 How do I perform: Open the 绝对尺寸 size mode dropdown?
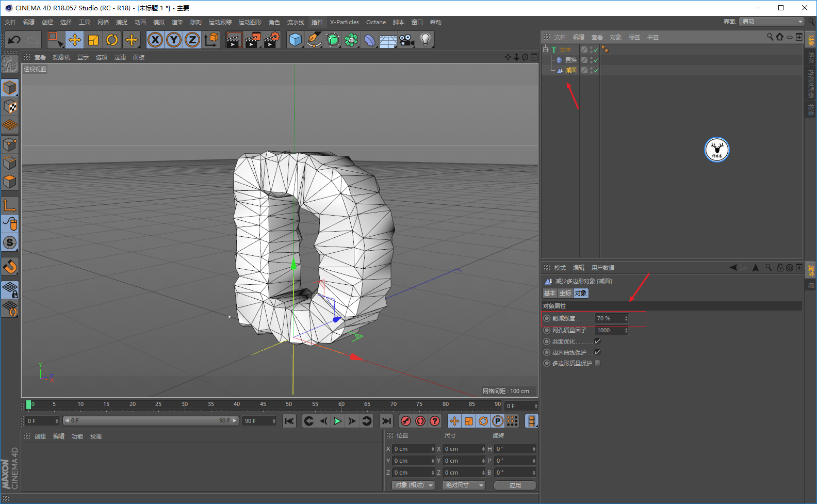coord(464,485)
